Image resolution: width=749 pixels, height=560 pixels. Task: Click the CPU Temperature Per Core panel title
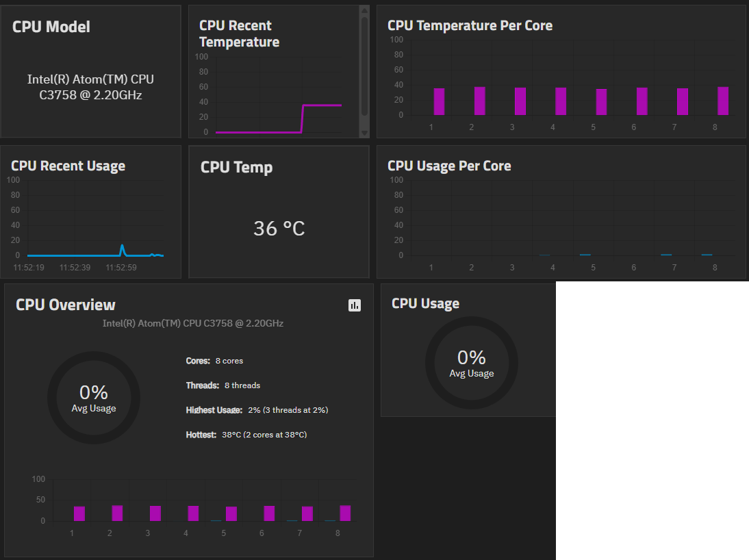pos(470,25)
